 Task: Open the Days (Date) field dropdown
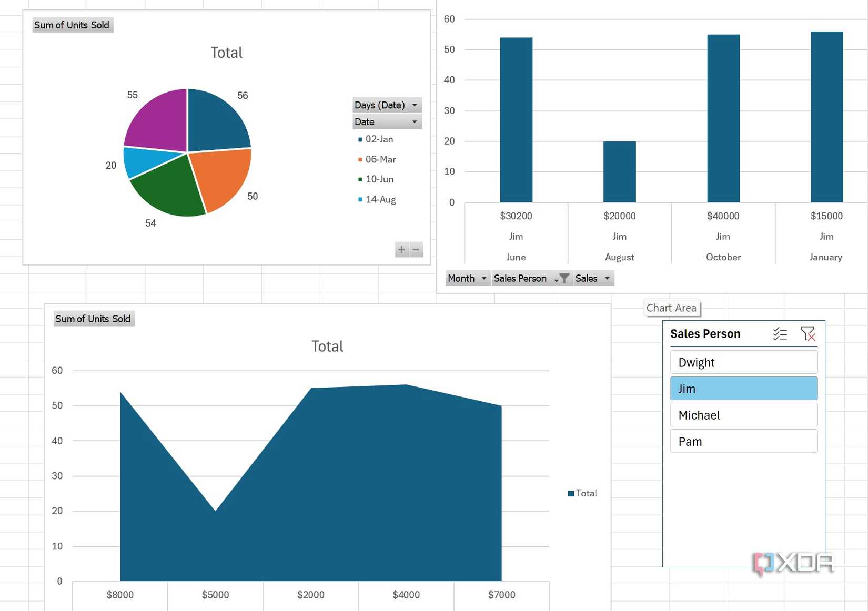(415, 105)
